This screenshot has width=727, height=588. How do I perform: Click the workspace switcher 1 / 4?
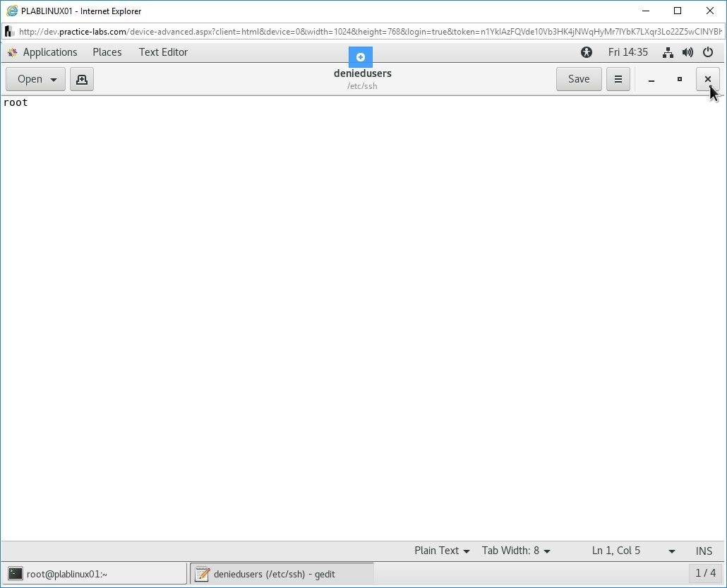(x=705, y=573)
